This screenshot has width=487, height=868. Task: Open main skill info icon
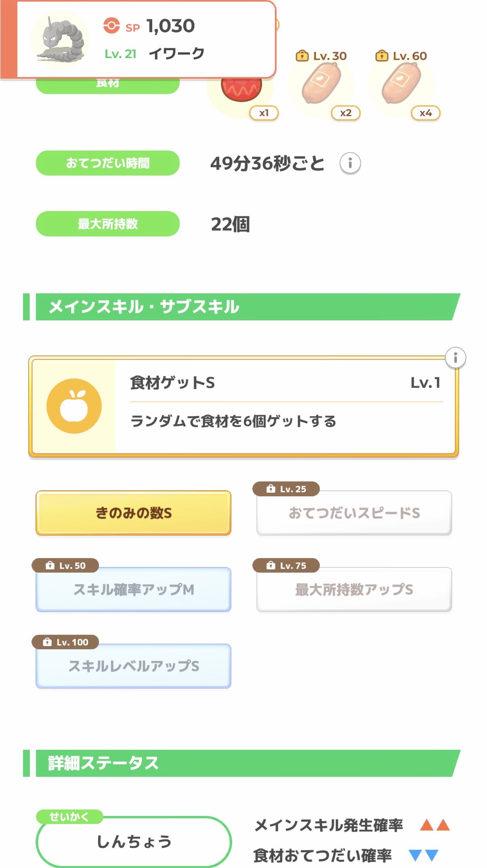pyautogui.click(x=455, y=358)
